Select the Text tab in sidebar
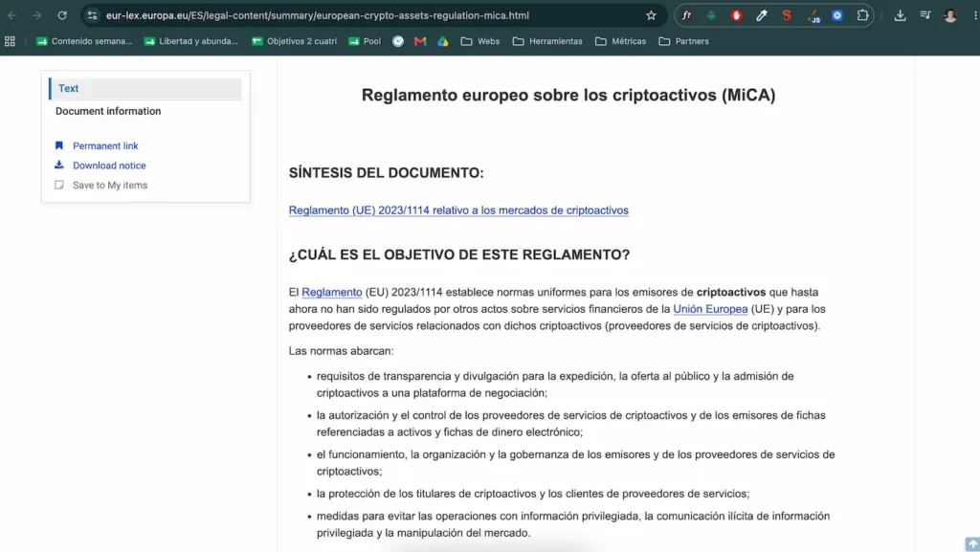The width and height of the screenshot is (980, 552). pyautogui.click(x=145, y=89)
